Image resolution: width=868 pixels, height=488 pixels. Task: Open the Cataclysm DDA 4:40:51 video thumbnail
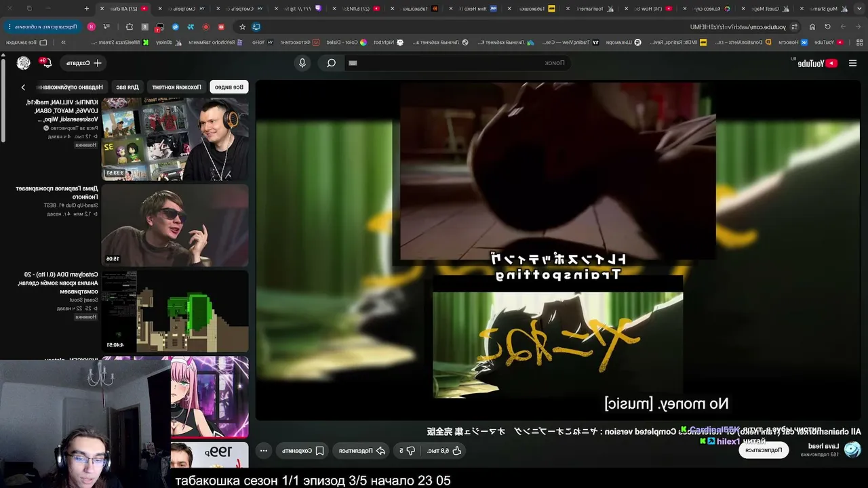(175, 311)
